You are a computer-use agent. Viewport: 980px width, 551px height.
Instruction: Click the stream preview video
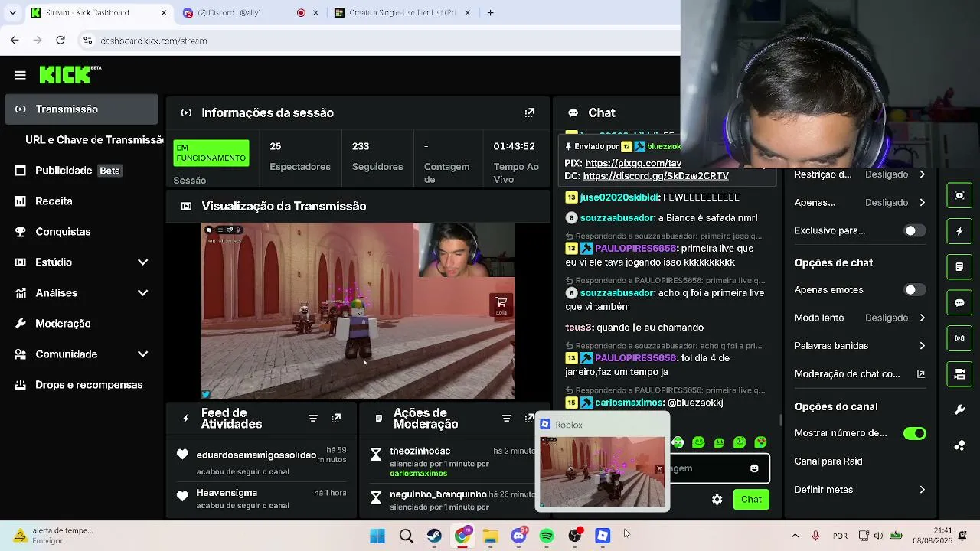point(358,311)
